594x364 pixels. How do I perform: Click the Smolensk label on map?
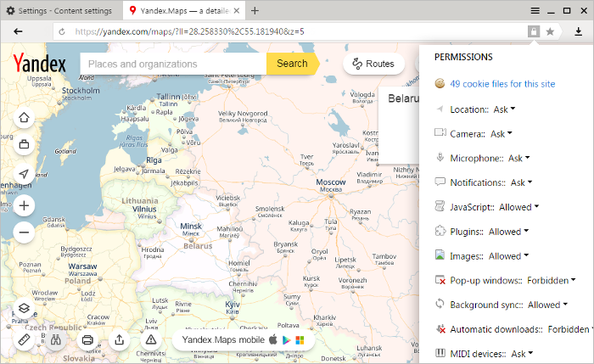[270, 209]
